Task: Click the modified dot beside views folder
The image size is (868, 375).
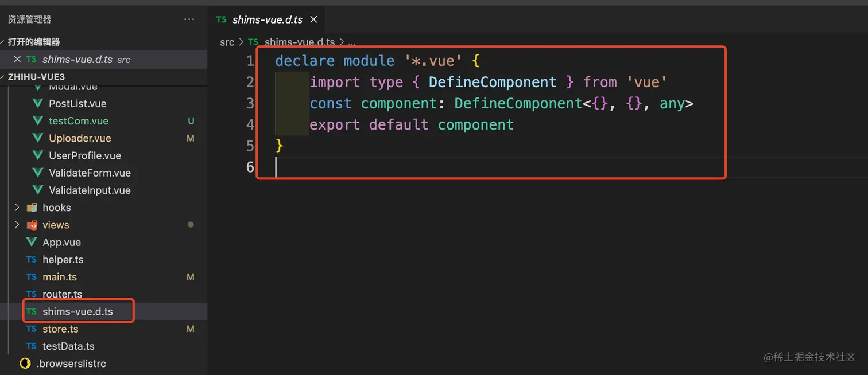Action: coord(191,225)
